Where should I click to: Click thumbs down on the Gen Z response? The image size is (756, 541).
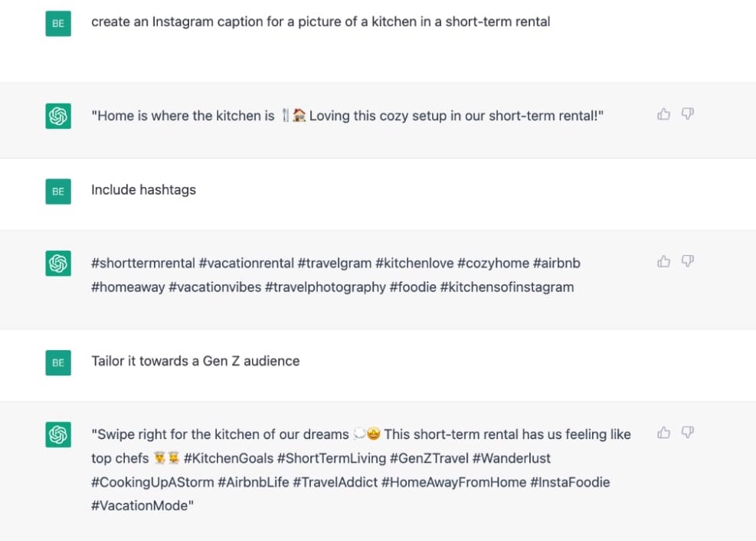click(688, 432)
